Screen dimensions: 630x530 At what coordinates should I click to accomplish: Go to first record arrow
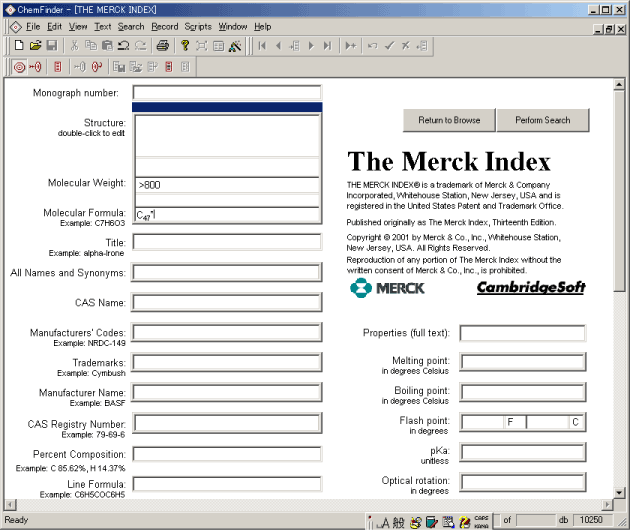[x=262, y=46]
